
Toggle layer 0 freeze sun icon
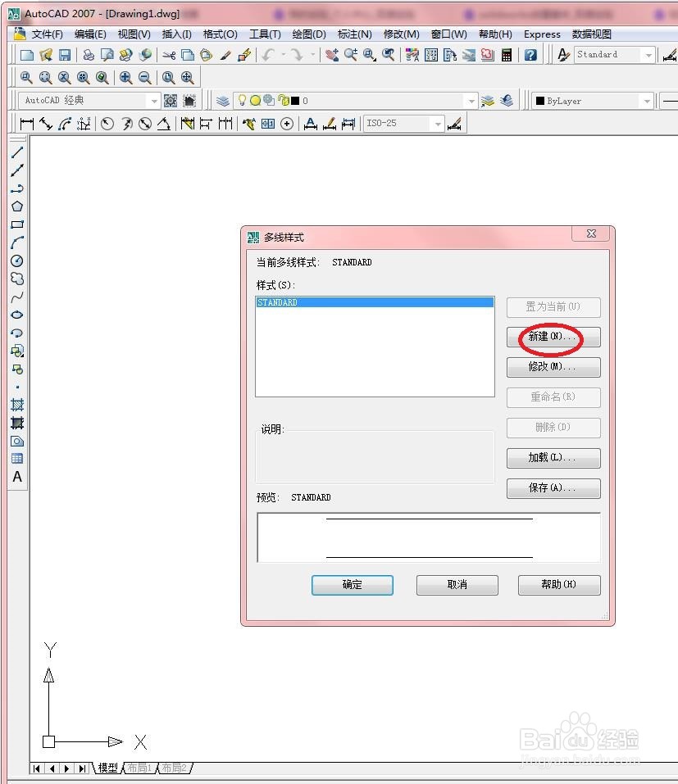click(x=255, y=101)
